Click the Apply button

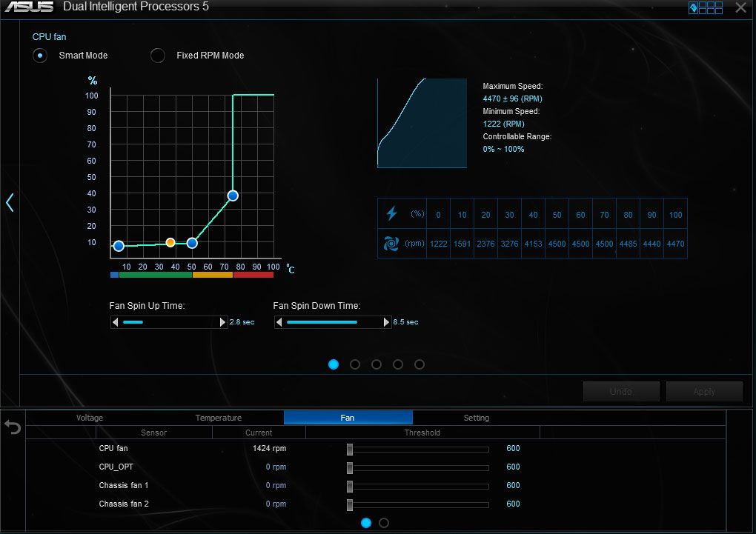tap(704, 392)
